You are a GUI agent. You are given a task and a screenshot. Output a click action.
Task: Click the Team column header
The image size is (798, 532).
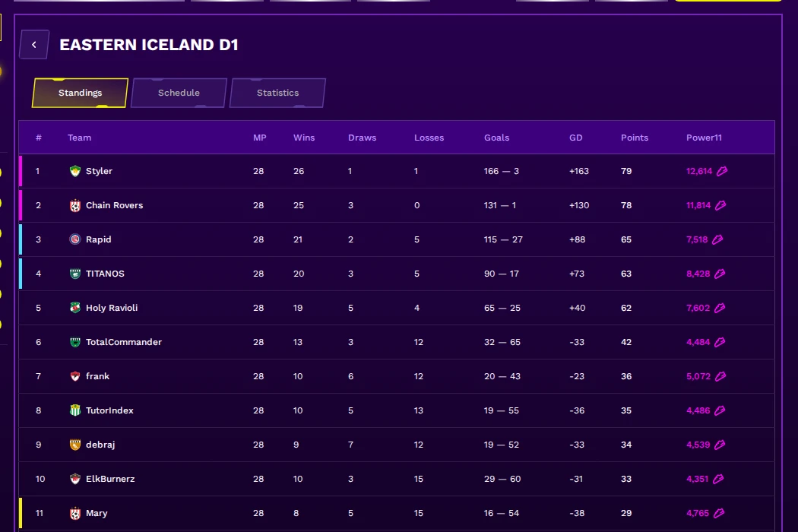click(79, 138)
